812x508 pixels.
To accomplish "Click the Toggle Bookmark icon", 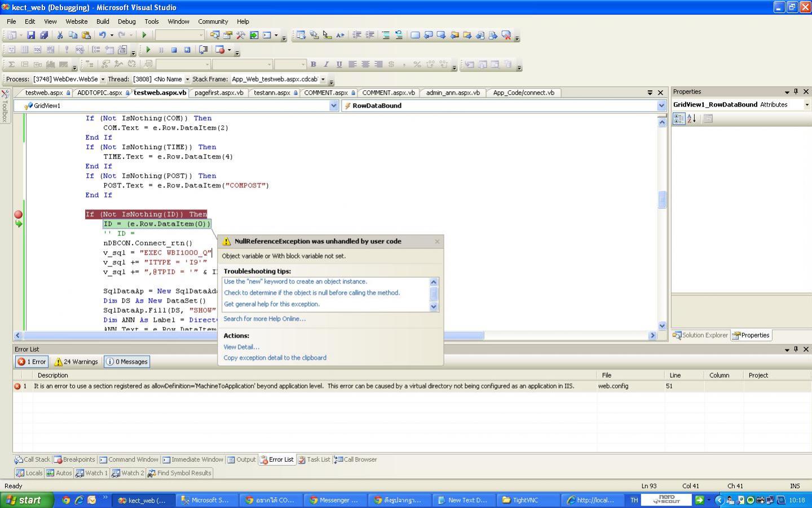I will coord(415,35).
